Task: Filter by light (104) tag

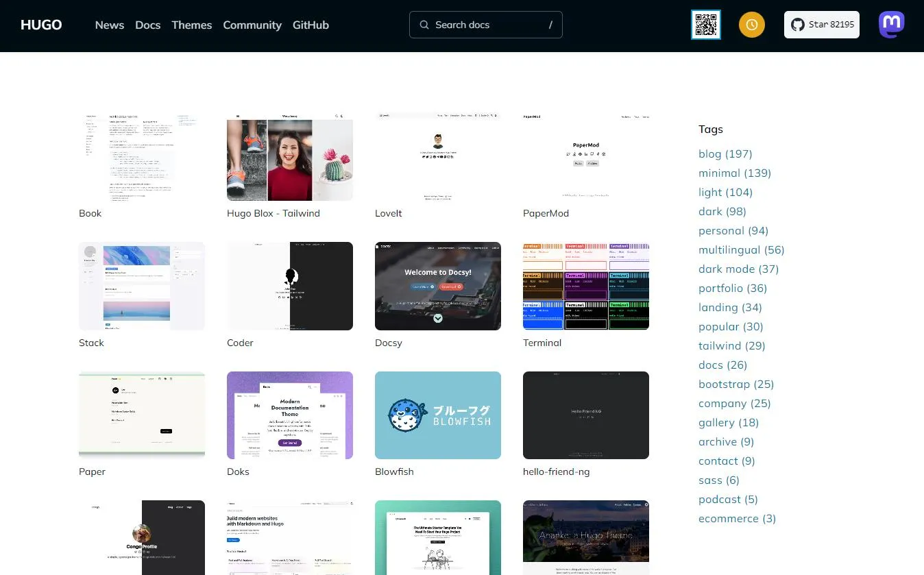Action: (x=725, y=192)
